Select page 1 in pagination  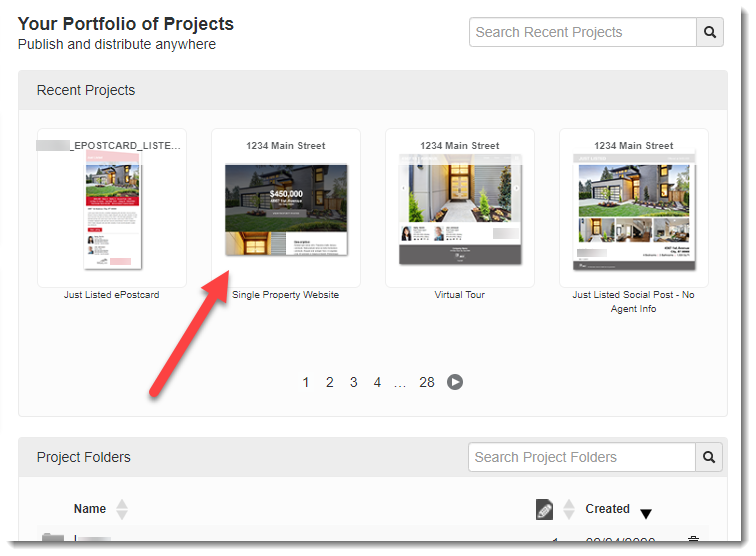coord(306,382)
